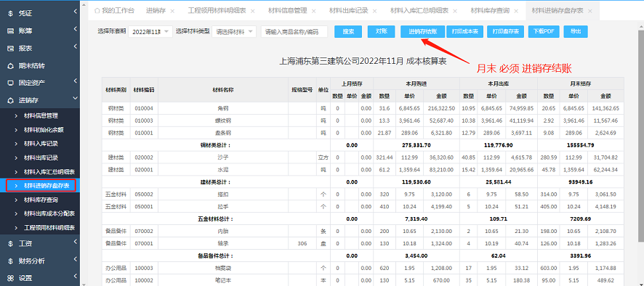The width and height of the screenshot is (644, 286).
Task: Open 材料出库成本分配表 in sidebar
Action: pos(49,214)
